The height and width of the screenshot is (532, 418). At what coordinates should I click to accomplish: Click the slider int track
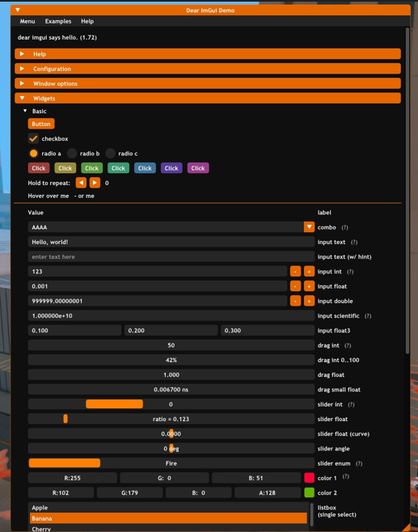[171, 404]
